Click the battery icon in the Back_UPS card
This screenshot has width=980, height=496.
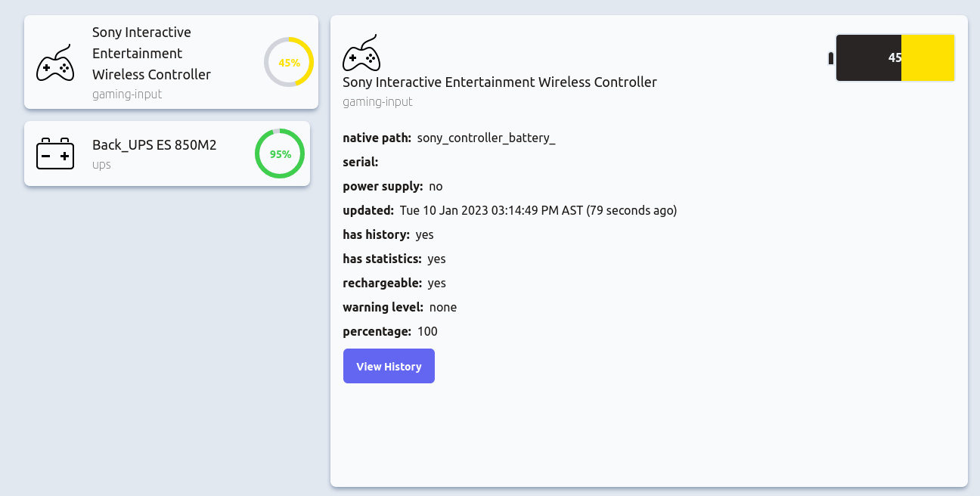[55, 153]
